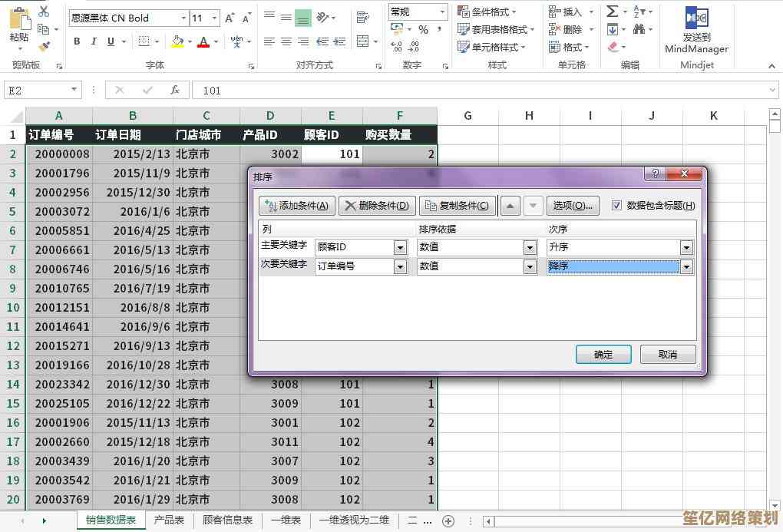Click the 确定 button
The image size is (783, 532).
[x=603, y=355]
